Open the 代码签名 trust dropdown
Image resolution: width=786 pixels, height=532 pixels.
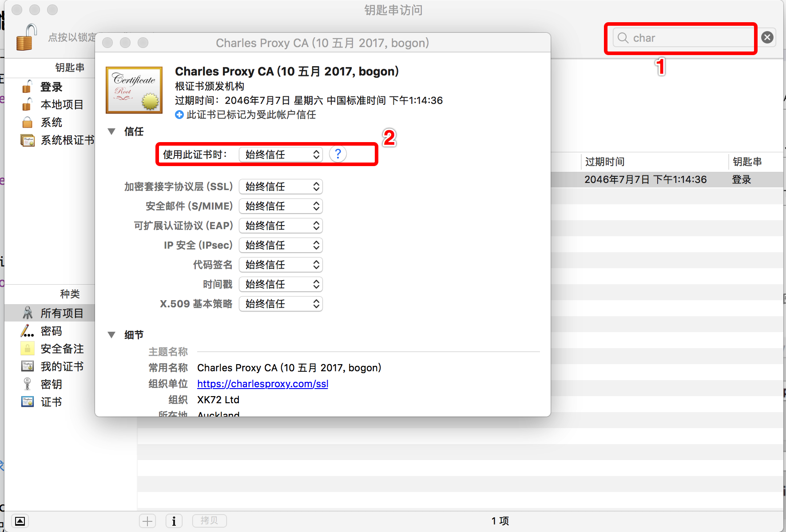click(281, 265)
